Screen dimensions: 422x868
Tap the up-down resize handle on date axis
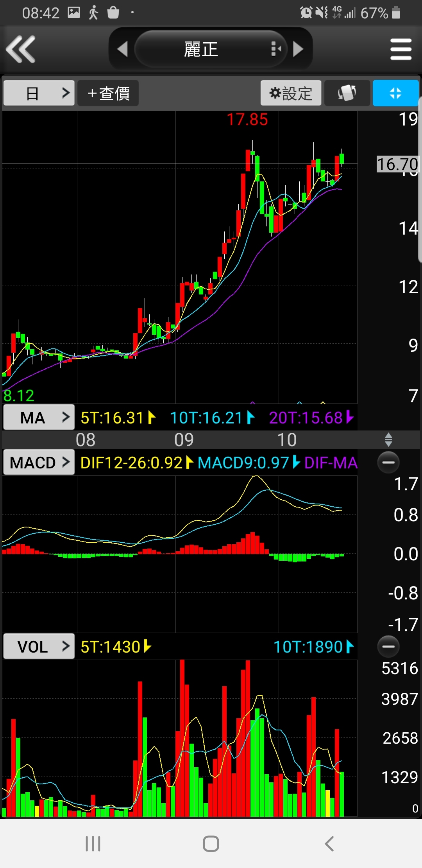click(388, 439)
